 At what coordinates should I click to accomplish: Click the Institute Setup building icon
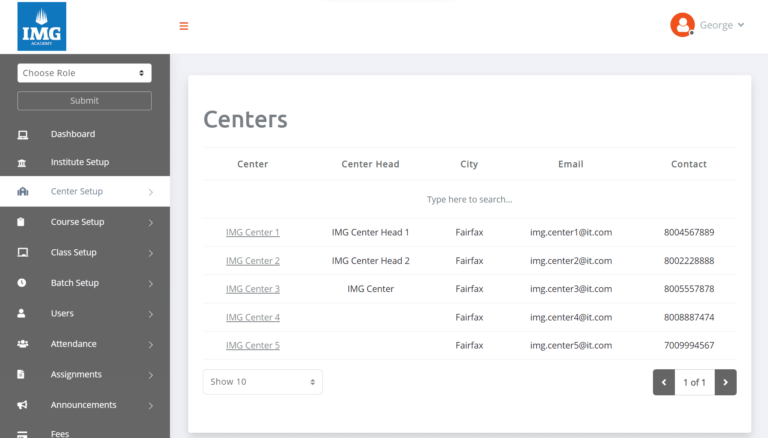coord(22,162)
